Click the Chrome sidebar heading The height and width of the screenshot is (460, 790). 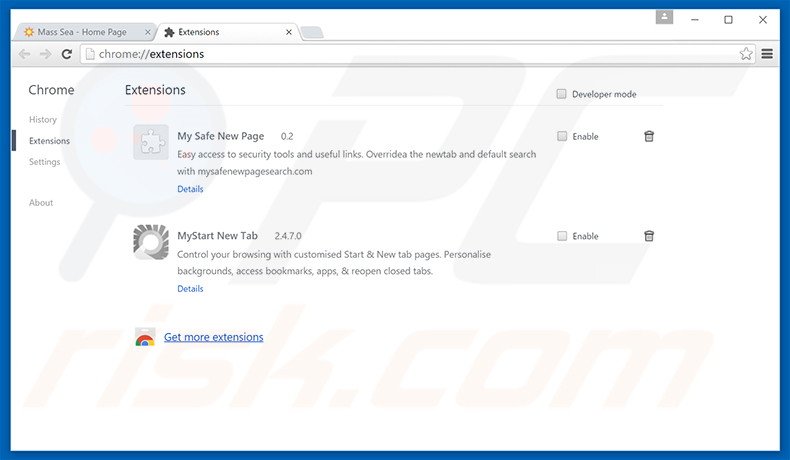click(x=51, y=90)
